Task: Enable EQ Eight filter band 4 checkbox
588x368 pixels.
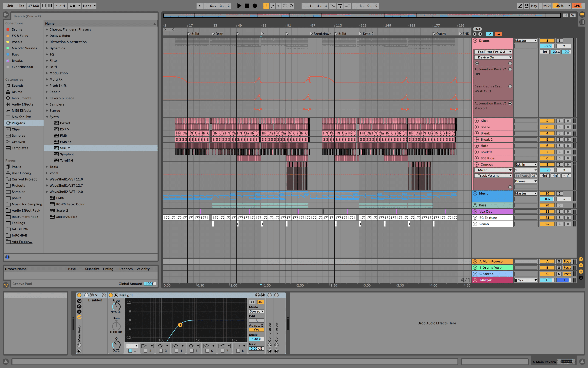Action: point(176,351)
